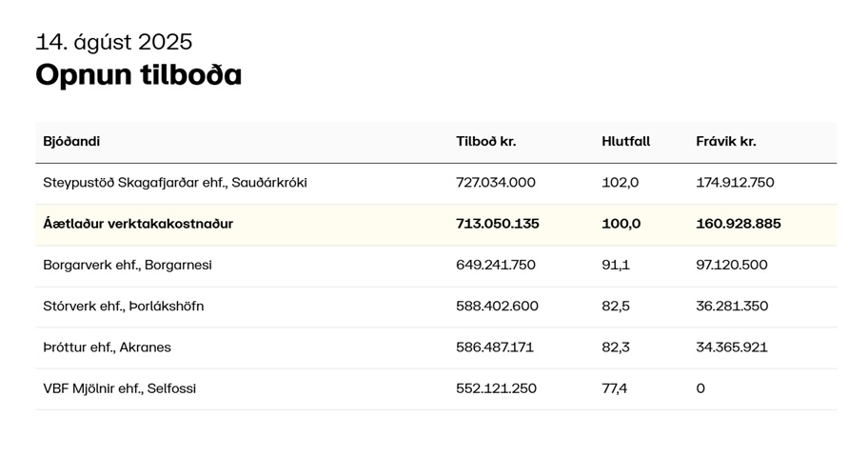This screenshot has height=476, width=868.
Task: Click deviation value 174.912.750
Action: coord(735,183)
